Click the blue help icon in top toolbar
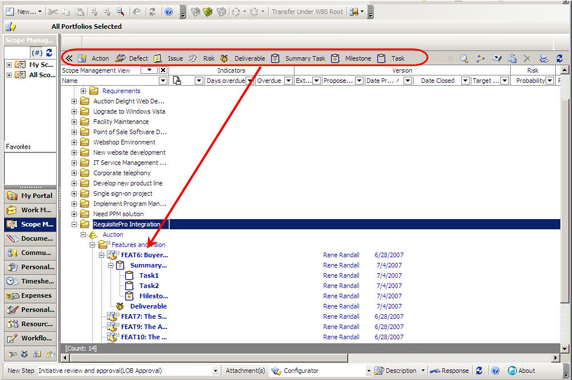This screenshot has height=380, width=572. click(169, 12)
